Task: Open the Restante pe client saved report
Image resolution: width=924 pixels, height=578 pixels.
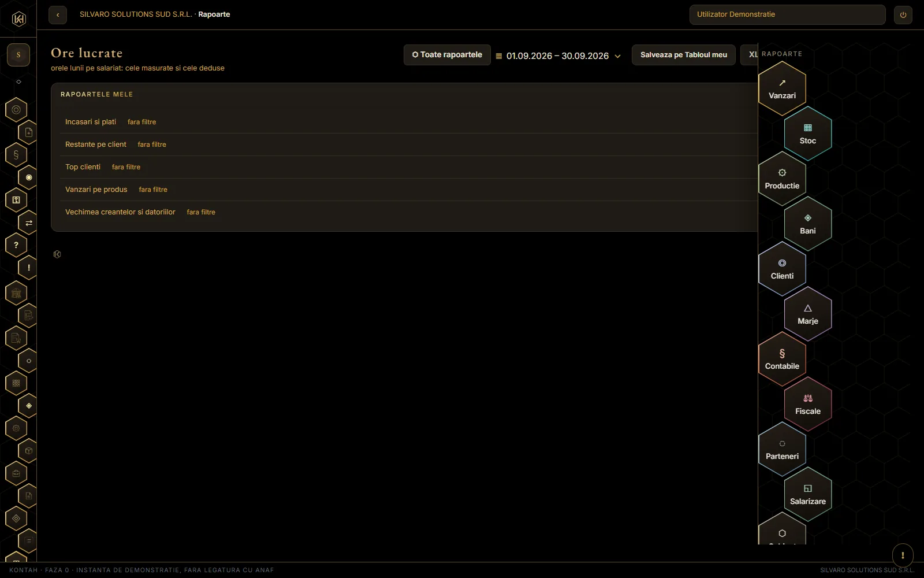Action: click(x=96, y=144)
